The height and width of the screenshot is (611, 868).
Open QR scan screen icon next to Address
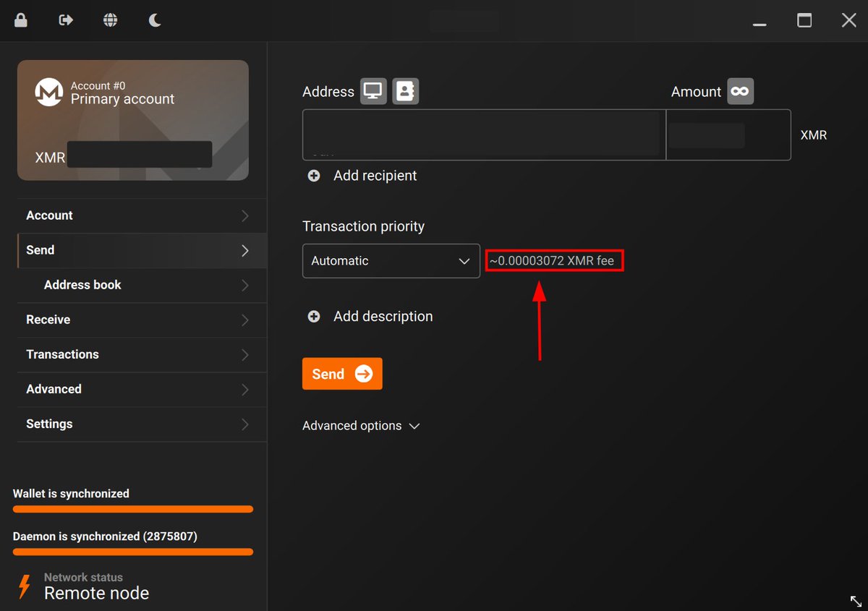coord(373,91)
